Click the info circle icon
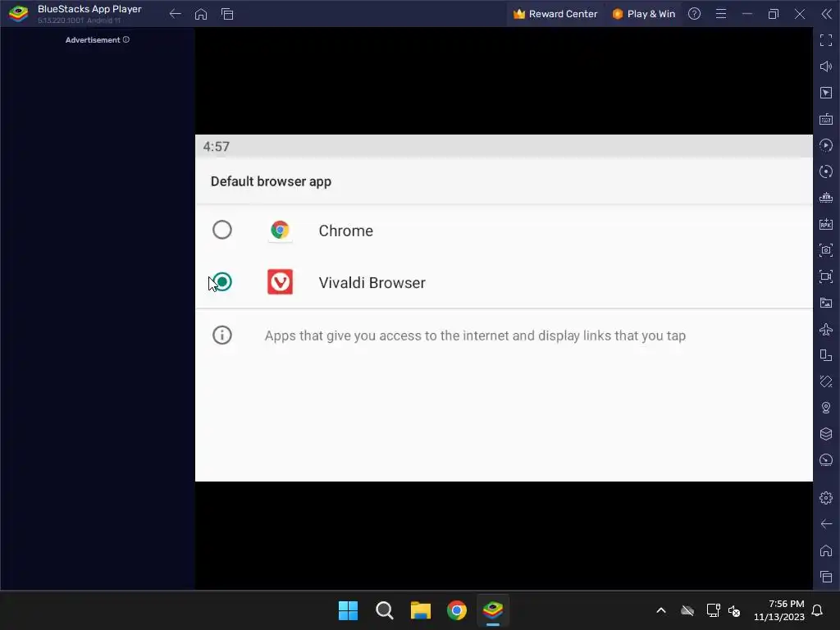840x630 pixels. 221,336
